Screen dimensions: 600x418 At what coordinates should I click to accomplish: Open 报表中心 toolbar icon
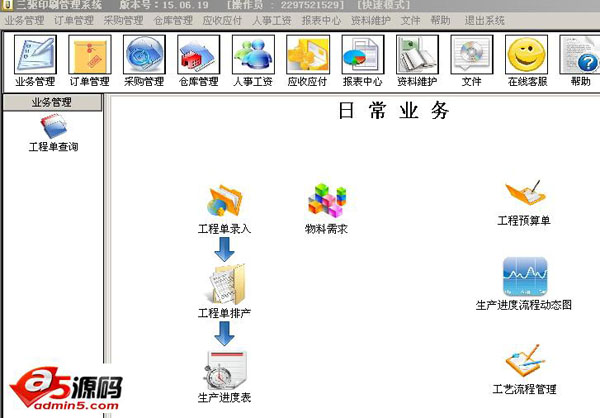363,54
